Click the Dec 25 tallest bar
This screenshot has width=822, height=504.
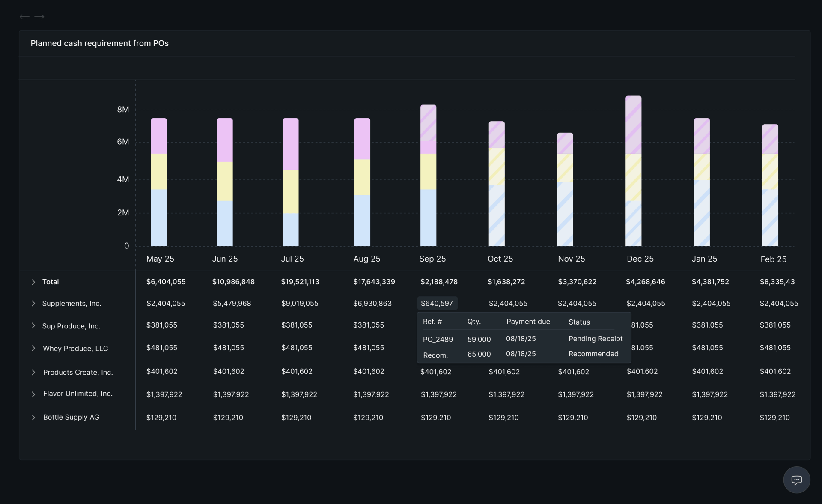point(633,171)
